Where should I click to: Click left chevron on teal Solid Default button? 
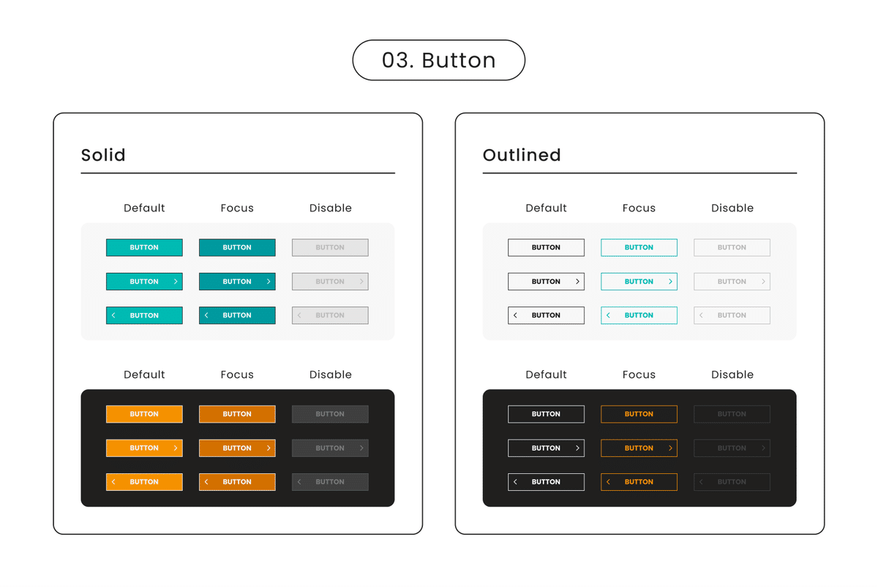point(113,315)
